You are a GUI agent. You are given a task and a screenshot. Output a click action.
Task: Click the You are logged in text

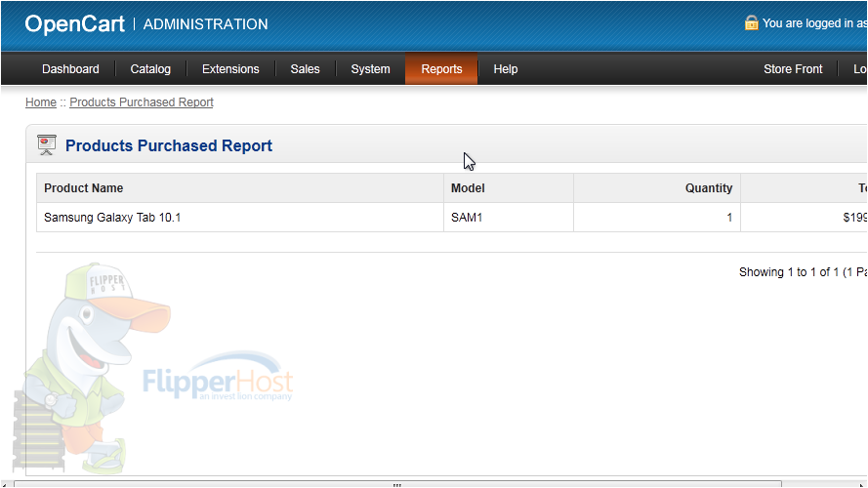(814, 23)
